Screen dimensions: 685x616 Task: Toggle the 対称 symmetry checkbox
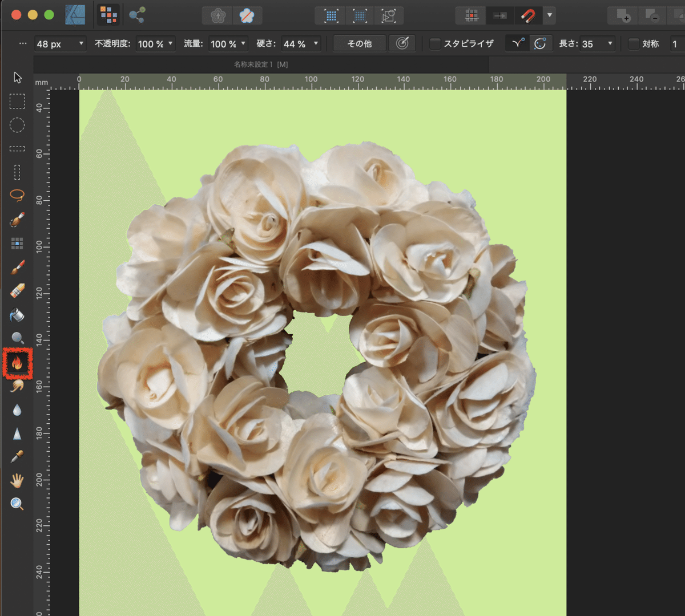coord(634,44)
